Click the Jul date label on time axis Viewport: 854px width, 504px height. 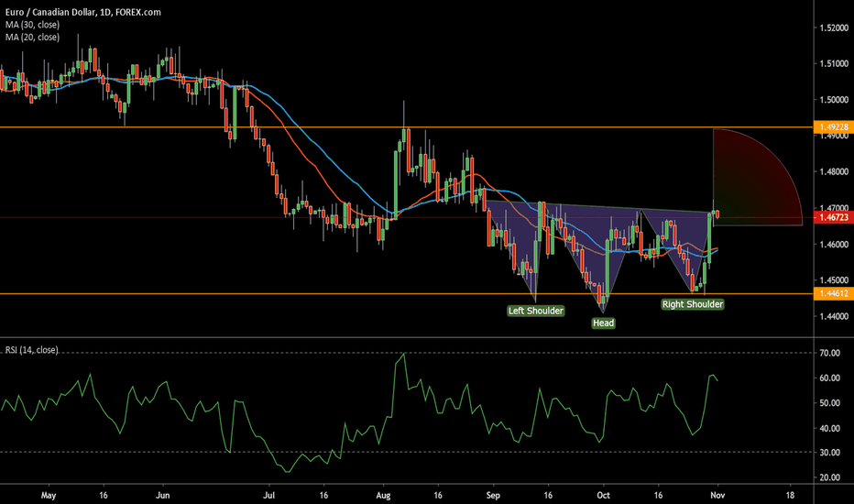(x=268, y=495)
